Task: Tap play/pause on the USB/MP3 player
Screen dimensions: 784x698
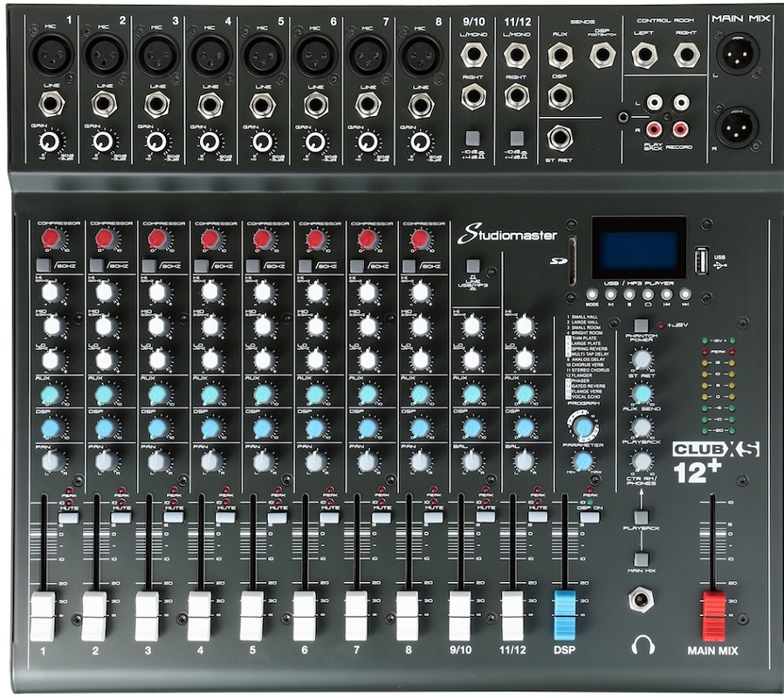Action: pyautogui.click(x=611, y=294)
